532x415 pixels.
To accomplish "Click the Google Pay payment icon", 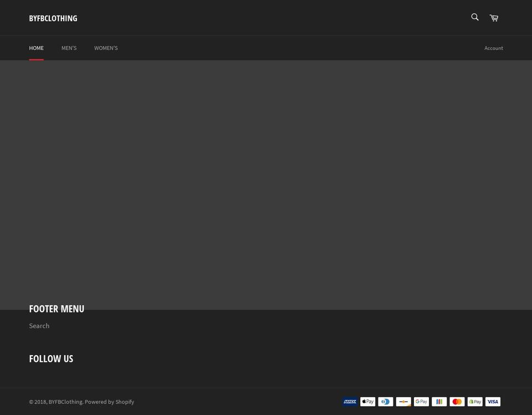I will coord(421,402).
